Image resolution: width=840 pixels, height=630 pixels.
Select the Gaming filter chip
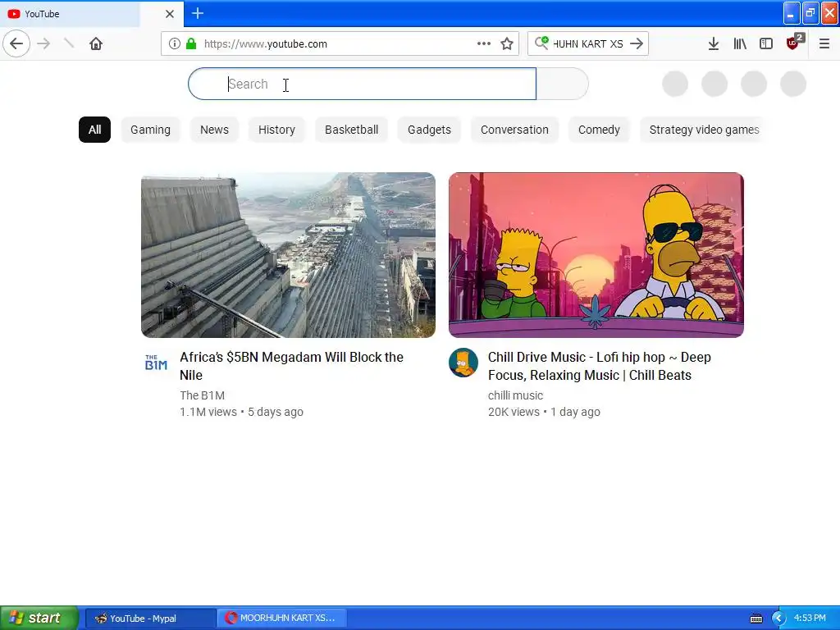click(151, 130)
